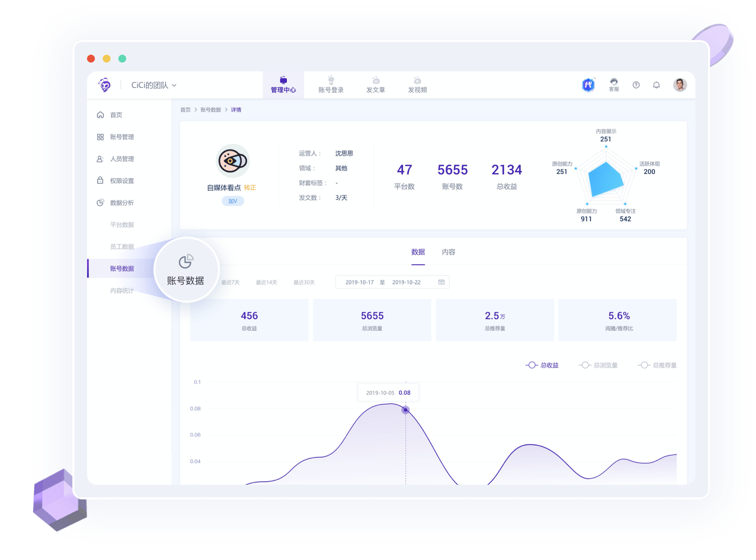This screenshot has width=756, height=560.
Task: Click the app logo icon beside CiCi的团队
Action: (x=105, y=85)
